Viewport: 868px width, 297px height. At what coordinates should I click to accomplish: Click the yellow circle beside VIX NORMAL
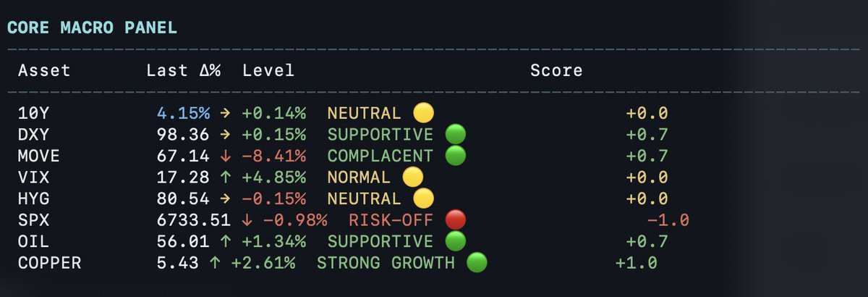[x=412, y=177]
